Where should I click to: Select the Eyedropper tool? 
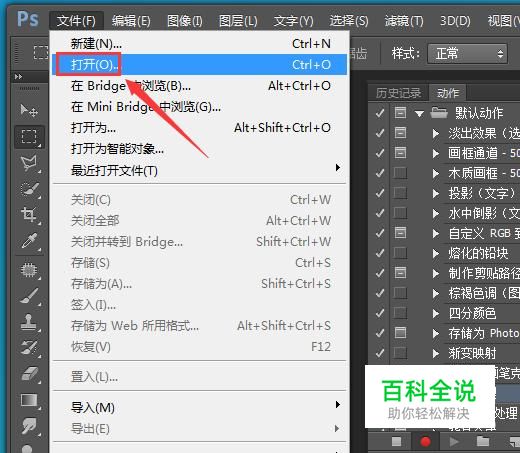click(x=29, y=241)
